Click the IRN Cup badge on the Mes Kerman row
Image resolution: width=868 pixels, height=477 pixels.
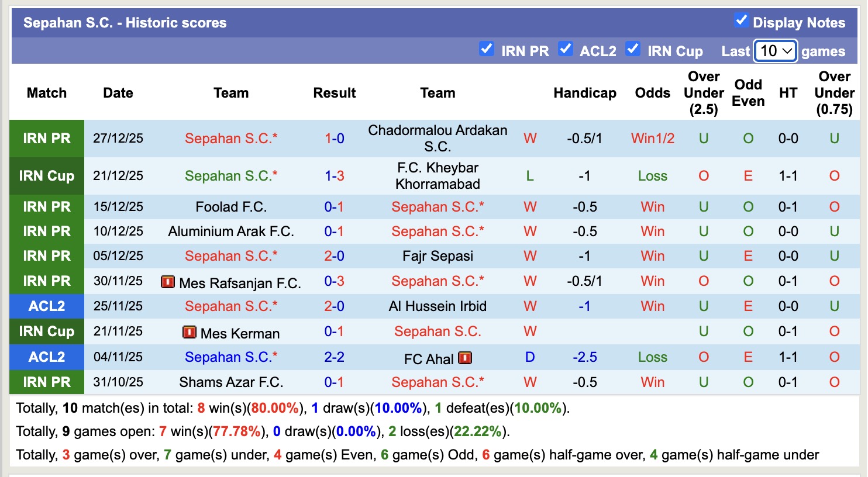47,331
